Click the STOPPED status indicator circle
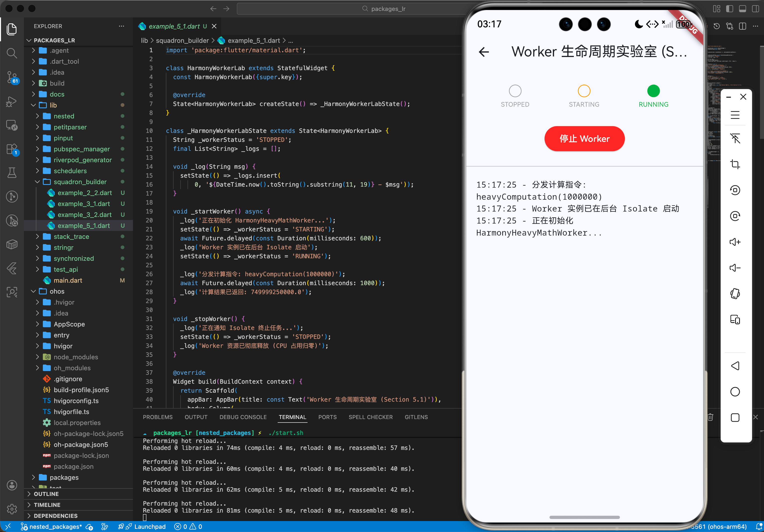Image resolution: width=764 pixels, height=532 pixels. 515,91
